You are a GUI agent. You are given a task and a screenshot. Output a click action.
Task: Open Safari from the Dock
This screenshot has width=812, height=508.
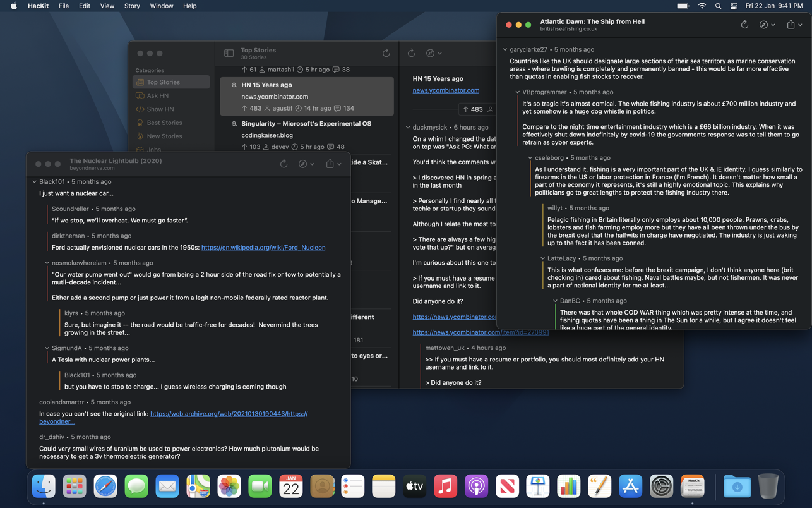coord(105,487)
